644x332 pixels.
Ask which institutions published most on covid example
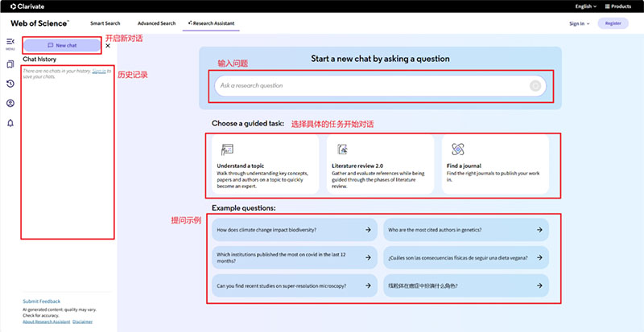295,258
